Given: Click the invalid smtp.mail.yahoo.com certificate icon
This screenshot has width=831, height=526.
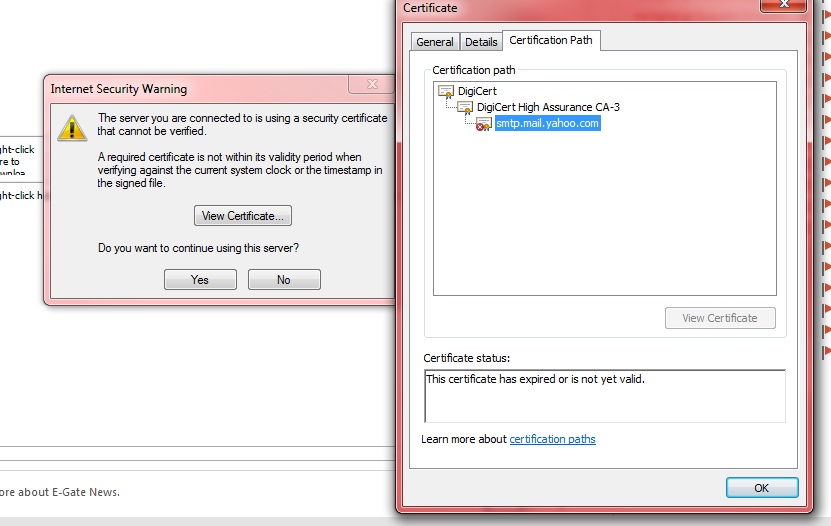Looking at the screenshot, I should (483, 124).
